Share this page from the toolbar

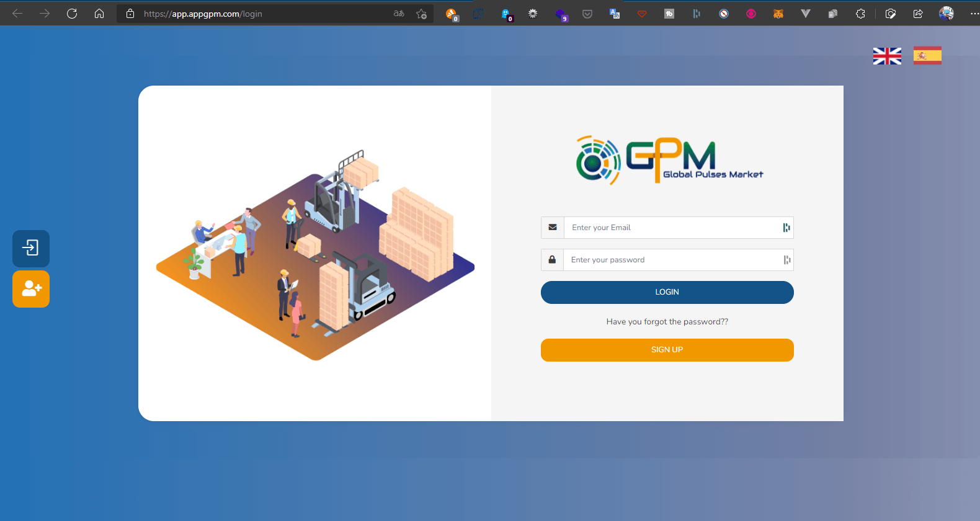[918, 14]
